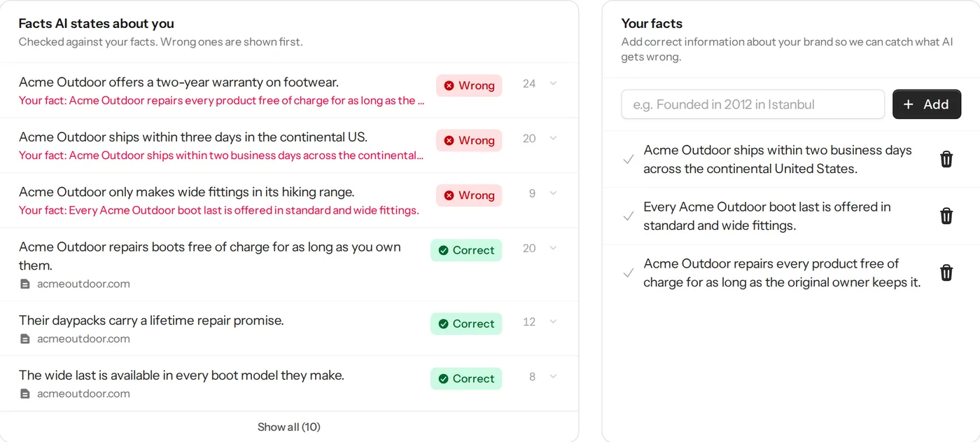Click Correct badge on repairs boots free statement
The height and width of the screenshot is (442, 980).
466,250
